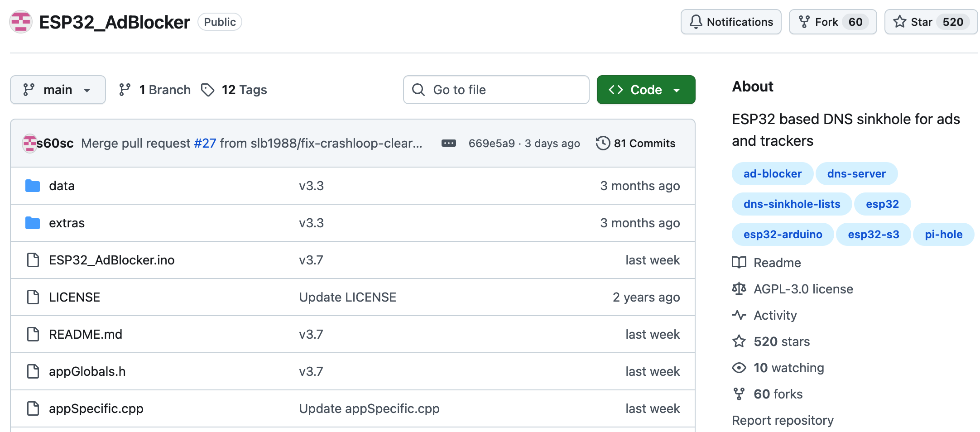Open the data folder
Screen dimensions: 980x432
62,186
